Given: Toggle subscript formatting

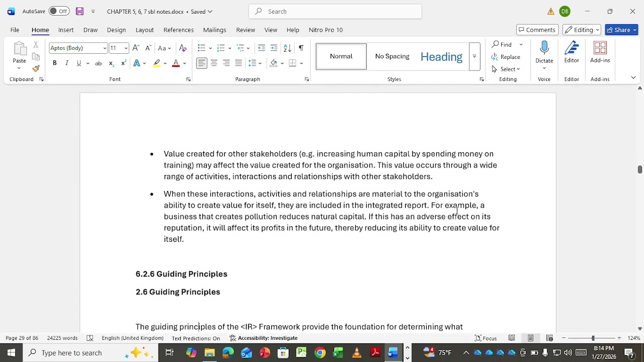Looking at the screenshot, I should (111, 63).
